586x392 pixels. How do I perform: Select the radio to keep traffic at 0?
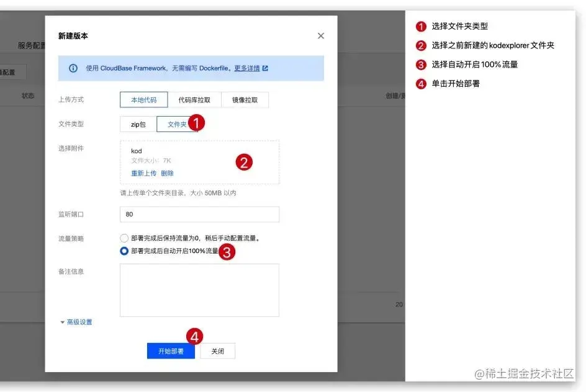(x=124, y=238)
